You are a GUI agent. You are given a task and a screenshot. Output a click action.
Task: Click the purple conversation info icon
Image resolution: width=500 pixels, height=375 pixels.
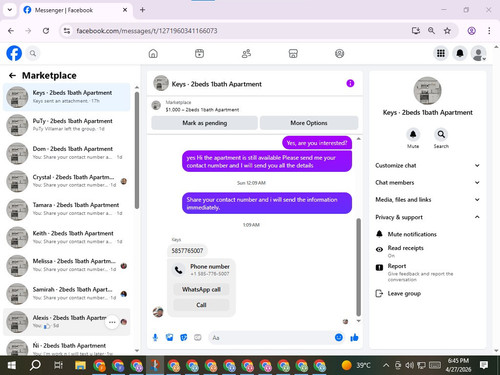[x=350, y=83]
